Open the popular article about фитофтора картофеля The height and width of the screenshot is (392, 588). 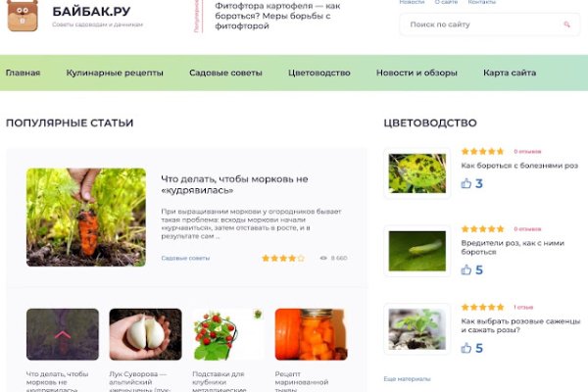tap(277, 16)
